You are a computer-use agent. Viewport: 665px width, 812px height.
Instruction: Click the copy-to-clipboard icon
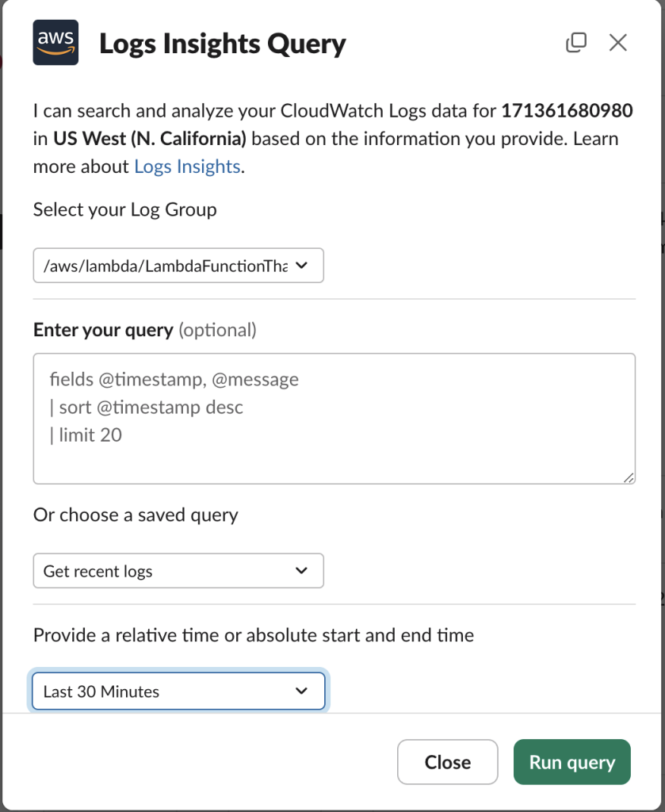point(576,42)
